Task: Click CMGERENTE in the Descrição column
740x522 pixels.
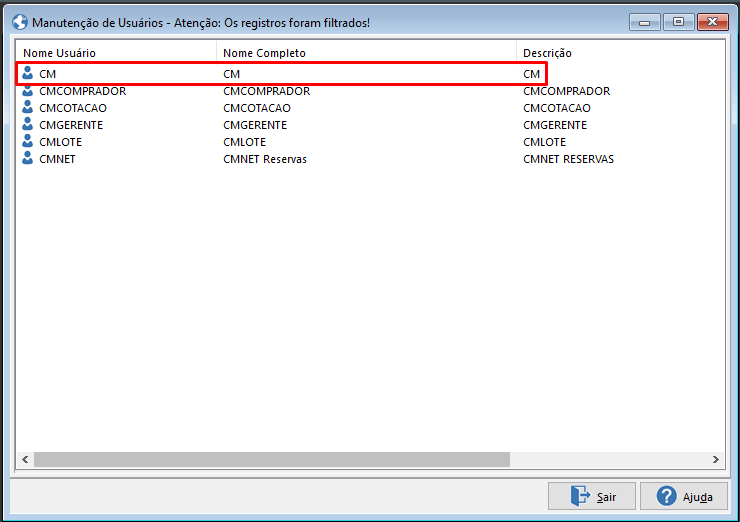Action: pyautogui.click(x=555, y=125)
